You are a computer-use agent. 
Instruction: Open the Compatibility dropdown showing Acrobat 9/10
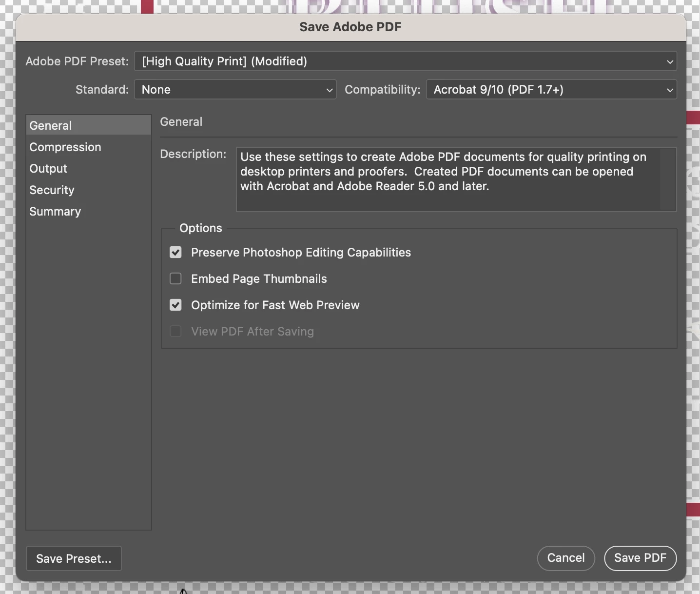(551, 90)
